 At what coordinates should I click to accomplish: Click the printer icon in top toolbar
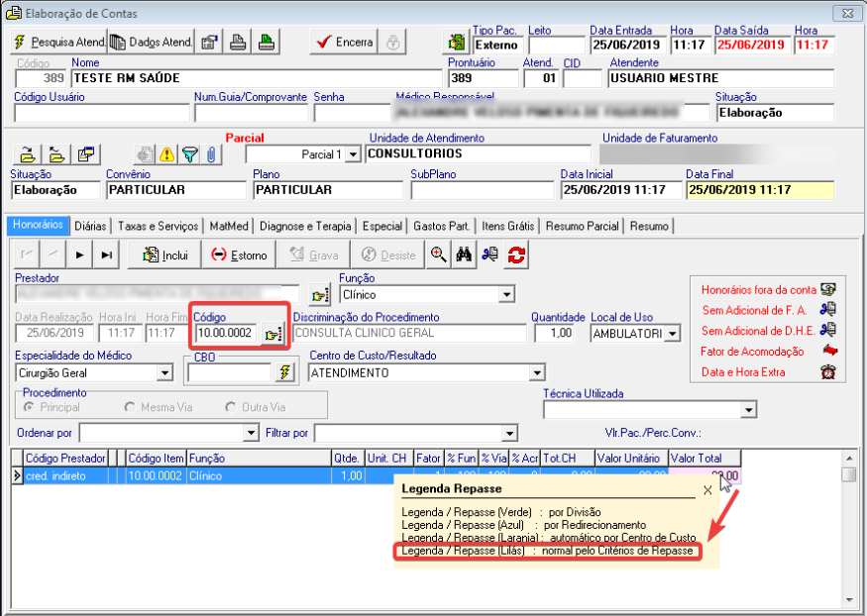238,42
